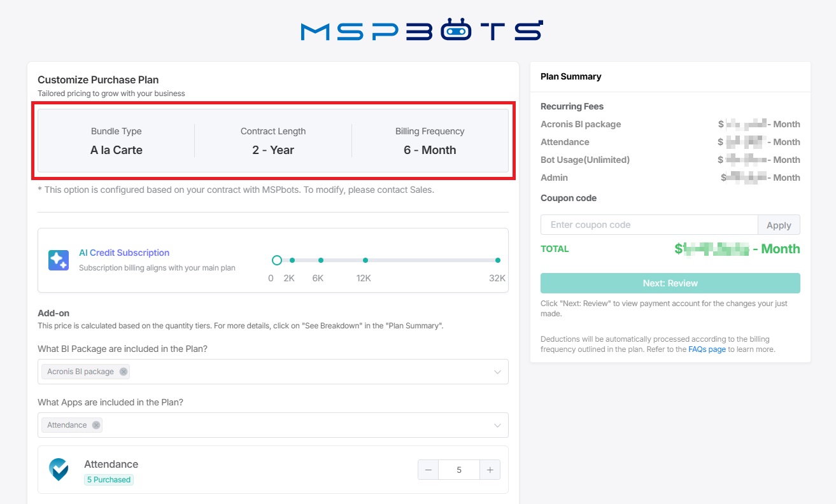The image size is (836, 504).
Task: Select the 32K AI credit tier
Action: [x=497, y=260]
